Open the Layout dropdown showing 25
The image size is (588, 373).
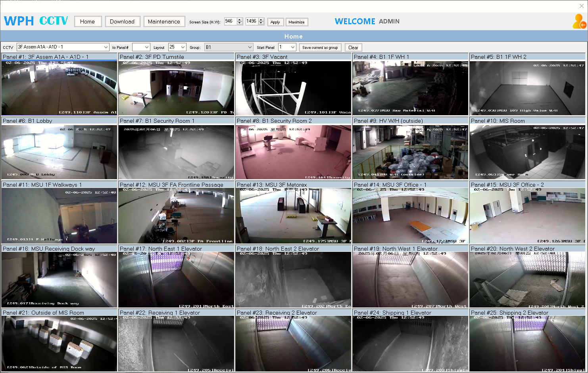[182, 47]
